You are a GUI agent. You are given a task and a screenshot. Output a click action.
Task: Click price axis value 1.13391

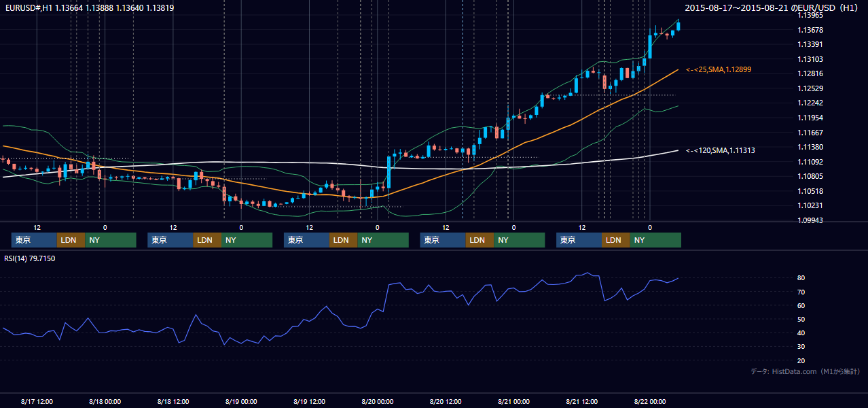pos(810,44)
